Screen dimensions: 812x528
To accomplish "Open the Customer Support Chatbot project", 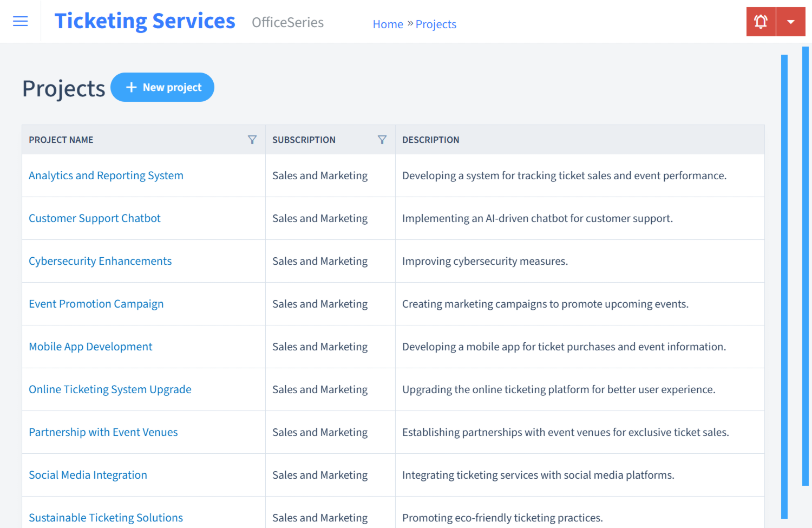I will (94, 218).
